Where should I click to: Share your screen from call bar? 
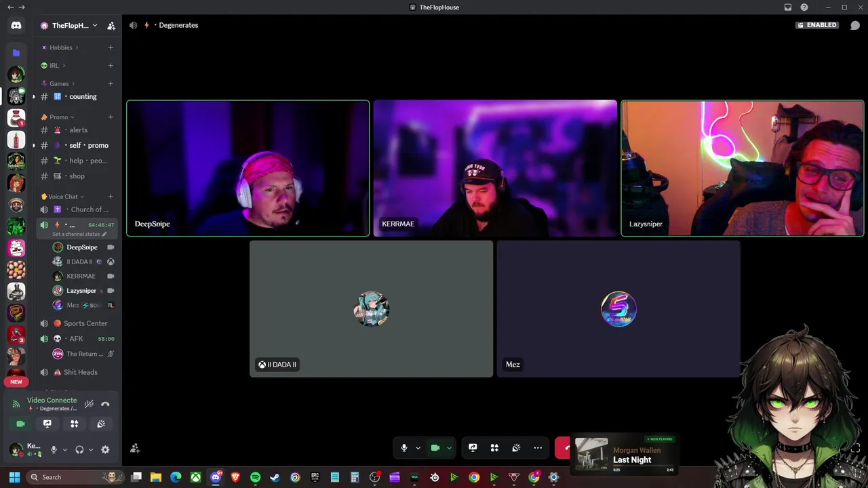(x=473, y=448)
